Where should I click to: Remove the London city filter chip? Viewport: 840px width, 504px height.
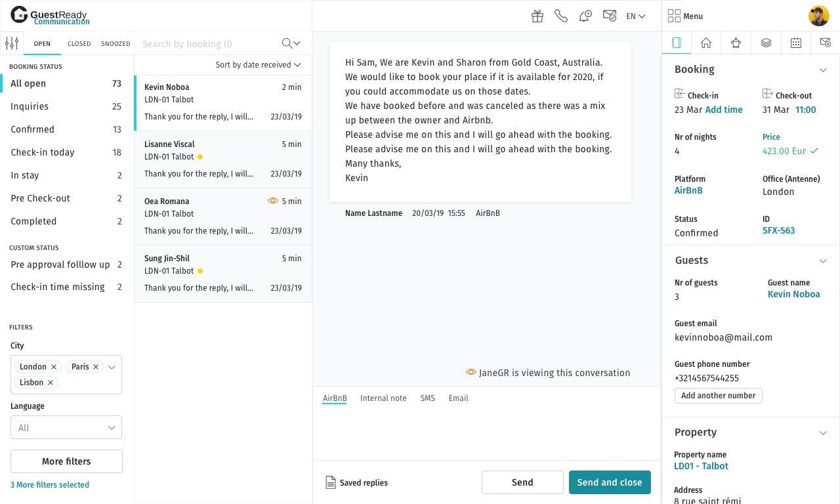click(x=54, y=367)
